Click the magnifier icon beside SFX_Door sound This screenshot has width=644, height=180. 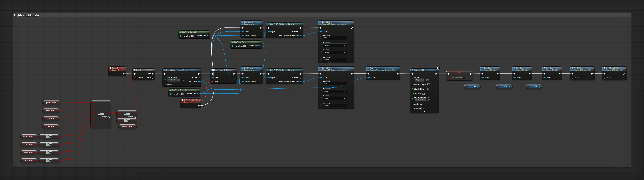[x=428, y=80]
